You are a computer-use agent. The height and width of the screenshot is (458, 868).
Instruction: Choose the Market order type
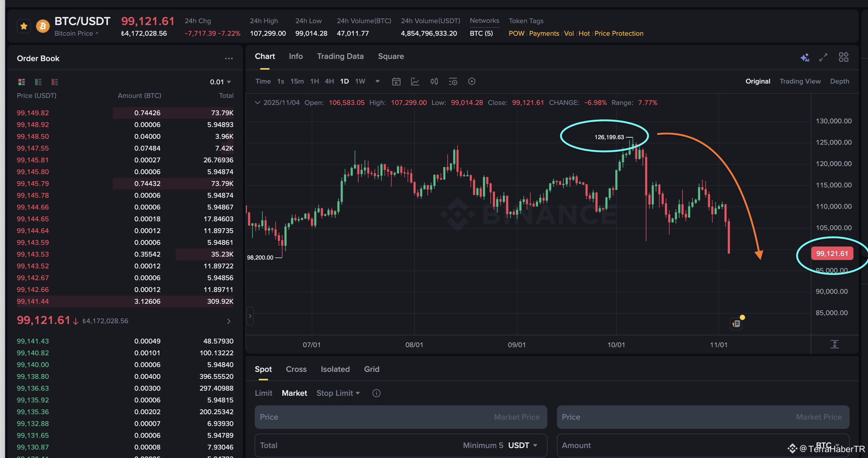click(x=294, y=393)
